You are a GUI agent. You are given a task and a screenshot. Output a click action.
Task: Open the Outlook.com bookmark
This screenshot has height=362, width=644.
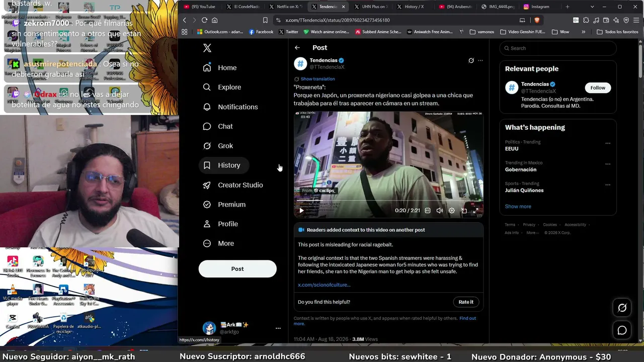coord(220,32)
